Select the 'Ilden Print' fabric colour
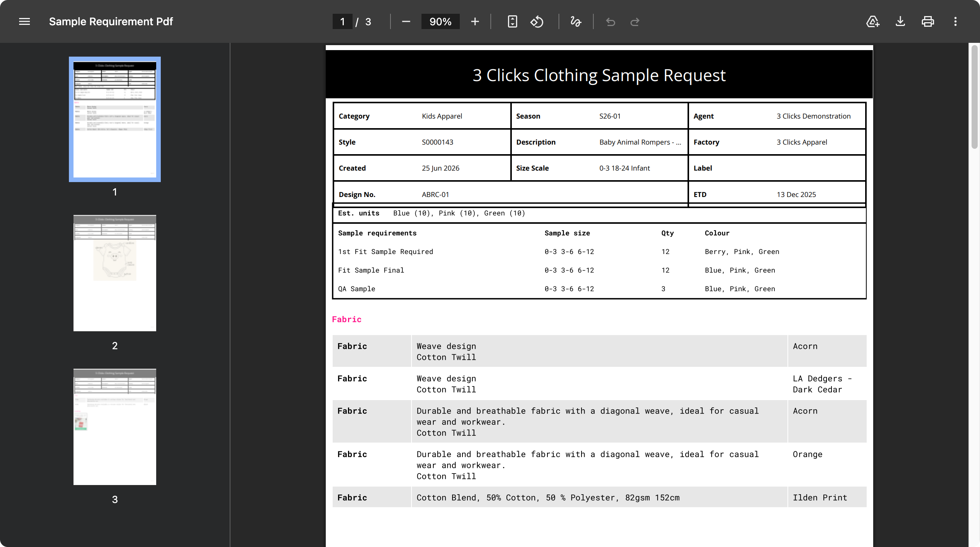This screenshot has width=980, height=547. 820,498
